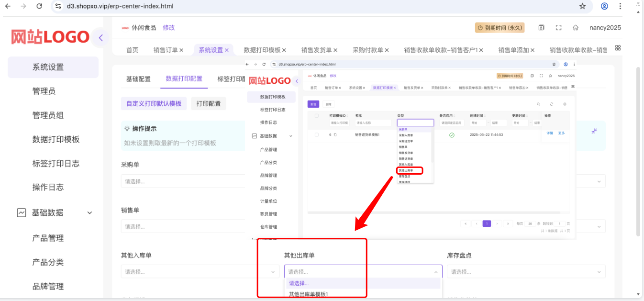644x301 pixels.
Task: Click the 自定义打印默认模板 button
Action: point(154,103)
